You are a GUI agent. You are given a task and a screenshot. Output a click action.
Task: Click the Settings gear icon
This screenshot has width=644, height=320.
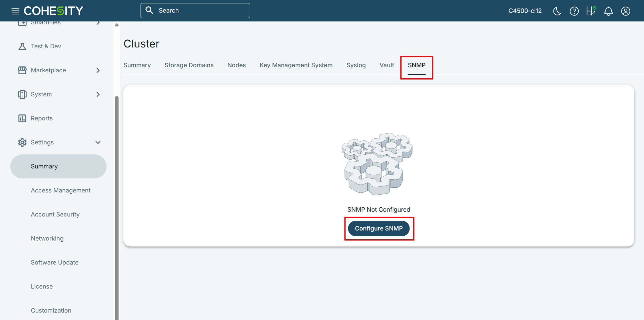22,142
